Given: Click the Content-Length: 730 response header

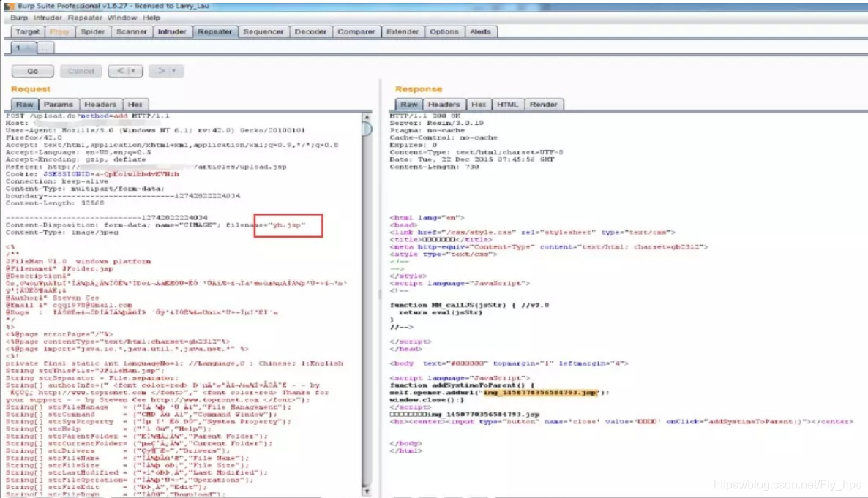Looking at the screenshot, I should click(x=434, y=167).
